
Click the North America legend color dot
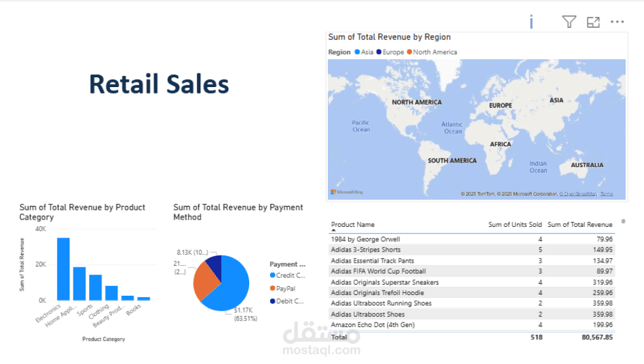409,52
